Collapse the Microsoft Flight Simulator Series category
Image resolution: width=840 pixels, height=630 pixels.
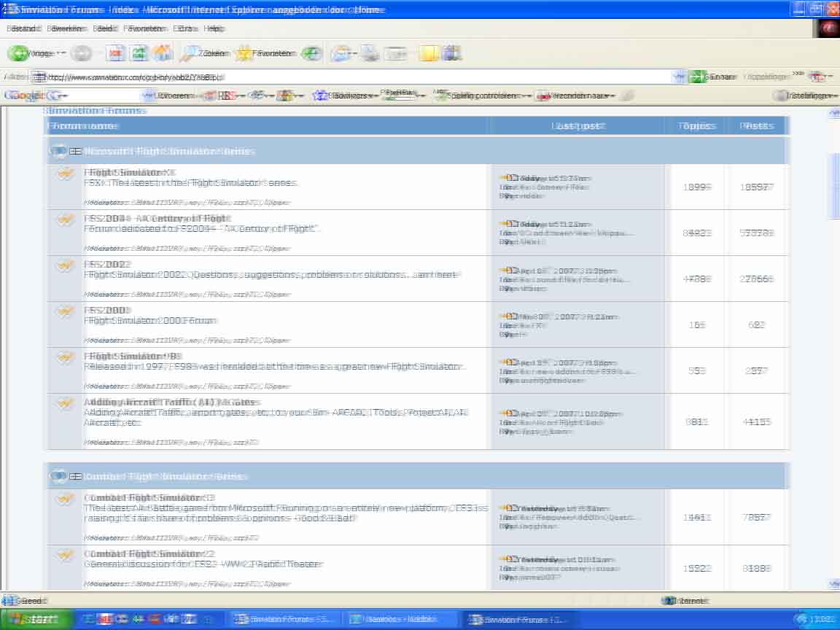point(74,152)
